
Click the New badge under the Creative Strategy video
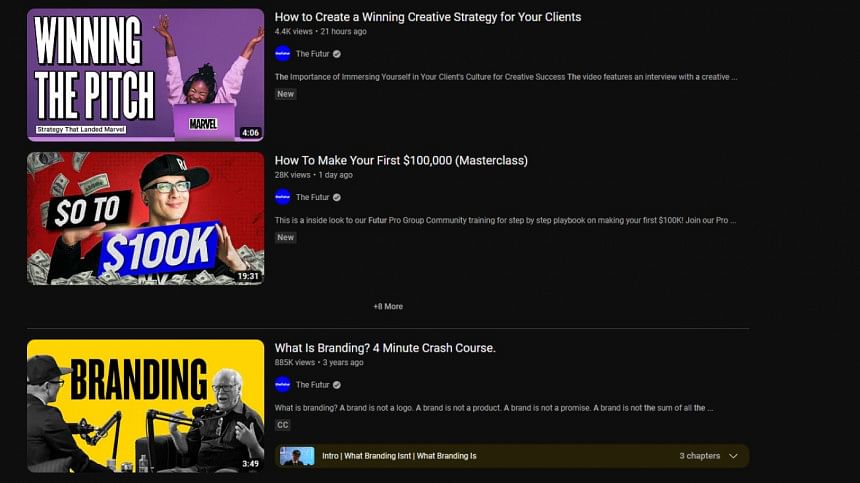(286, 94)
